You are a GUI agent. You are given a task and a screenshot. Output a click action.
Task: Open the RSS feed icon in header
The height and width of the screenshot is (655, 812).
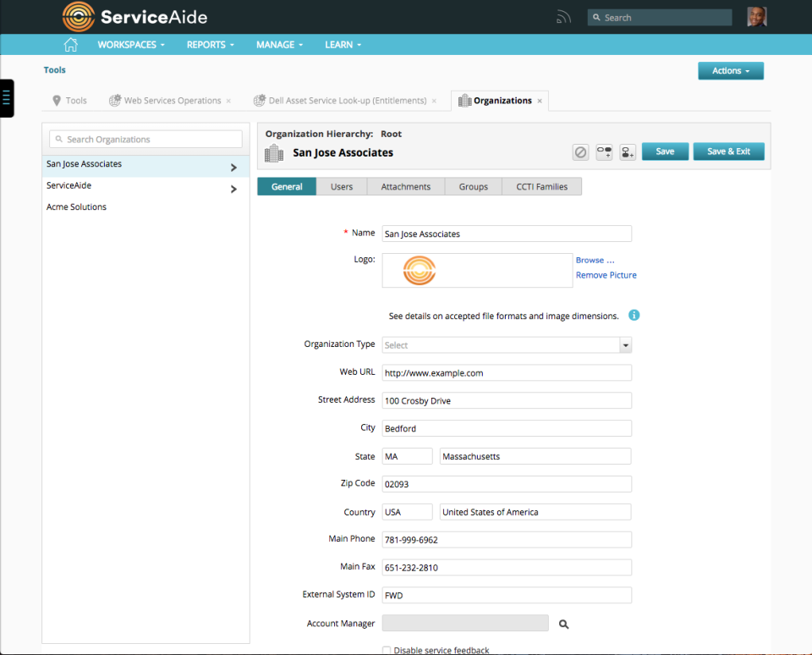[563, 18]
